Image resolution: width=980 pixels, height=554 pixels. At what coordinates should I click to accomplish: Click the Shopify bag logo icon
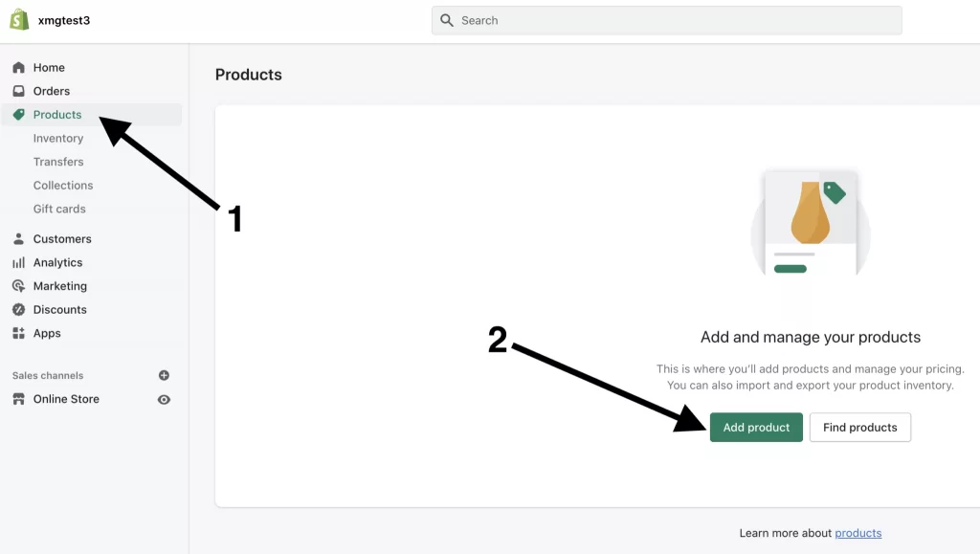tap(19, 20)
